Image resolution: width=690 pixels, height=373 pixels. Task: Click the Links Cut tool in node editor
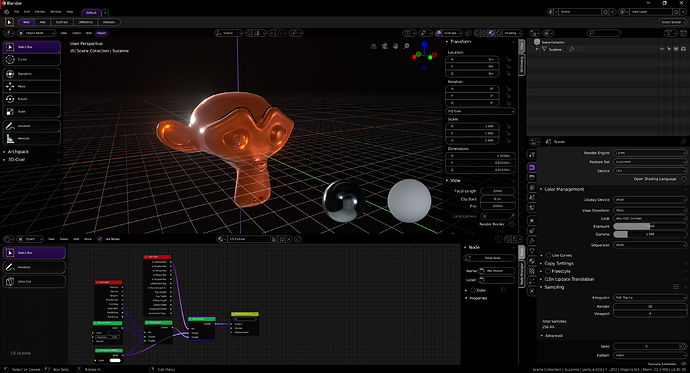(x=34, y=282)
